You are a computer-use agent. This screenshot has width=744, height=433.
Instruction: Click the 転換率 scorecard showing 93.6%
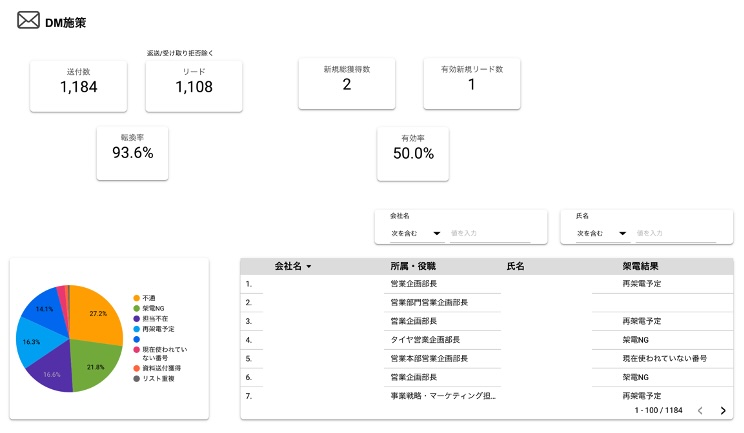(132, 152)
